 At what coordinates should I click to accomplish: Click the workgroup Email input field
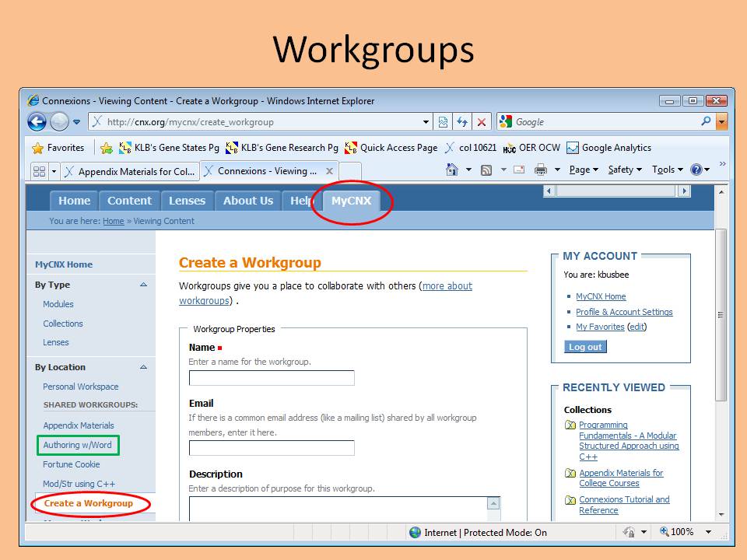coord(272,448)
